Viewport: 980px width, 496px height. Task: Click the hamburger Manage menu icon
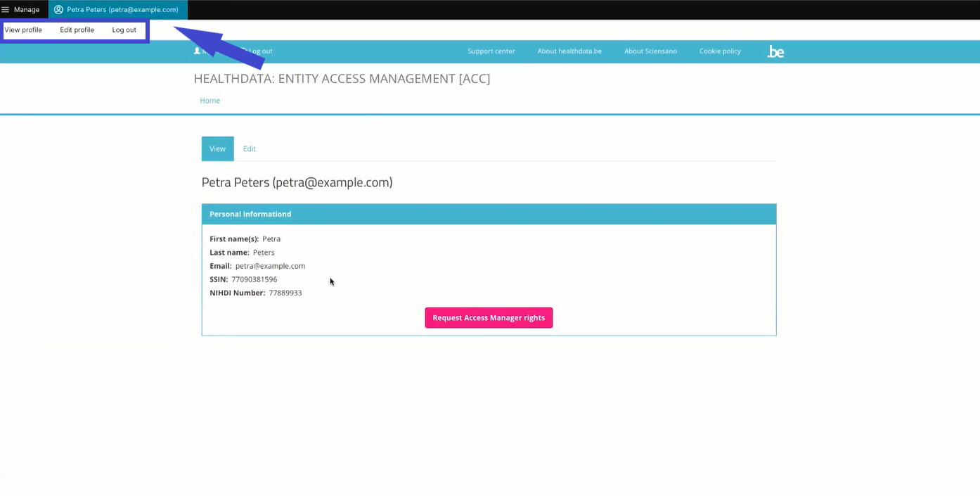(6, 10)
